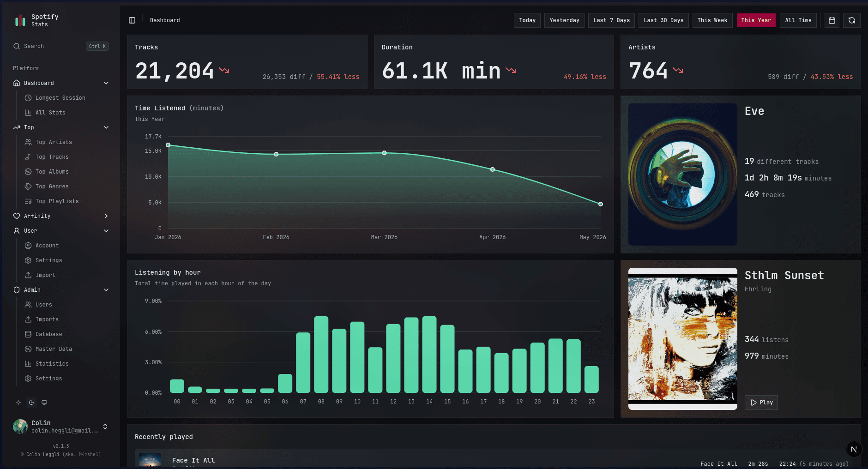Toggle the sidebar panel icon
Image resolution: width=868 pixels, height=469 pixels.
[x=132, y=20]
